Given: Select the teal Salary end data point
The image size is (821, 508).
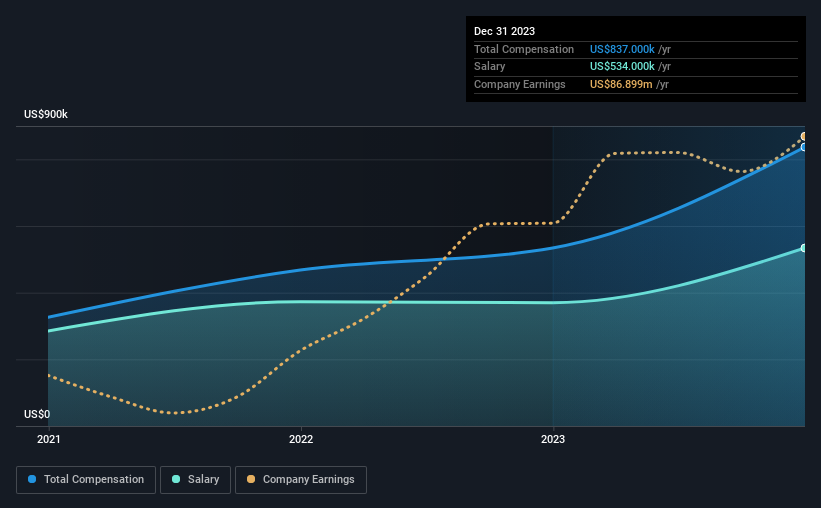Looking at the screenshot, I should [x=804, y=248].
